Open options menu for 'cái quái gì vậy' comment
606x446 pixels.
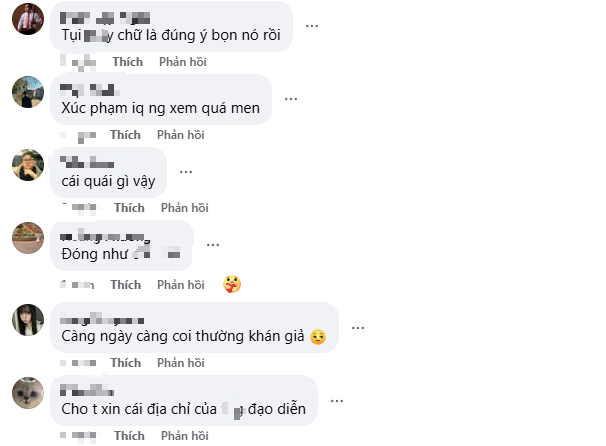187,172
